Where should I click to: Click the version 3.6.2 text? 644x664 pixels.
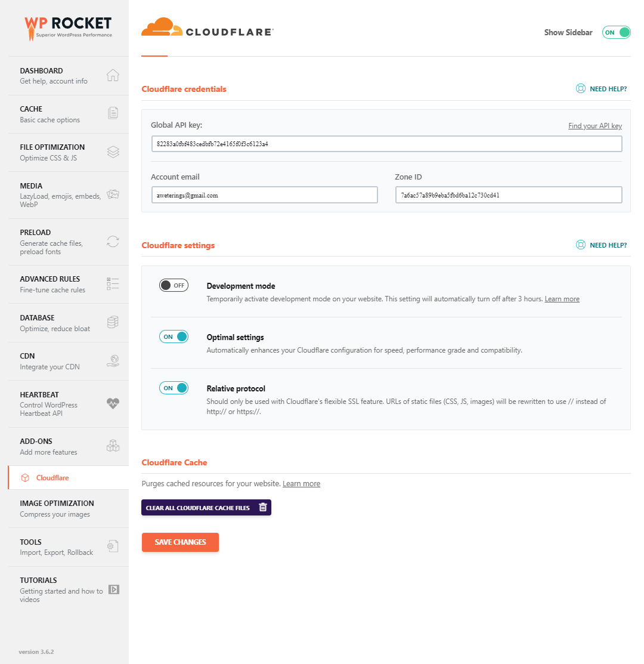pyautogui.click(x=36, y=651)
